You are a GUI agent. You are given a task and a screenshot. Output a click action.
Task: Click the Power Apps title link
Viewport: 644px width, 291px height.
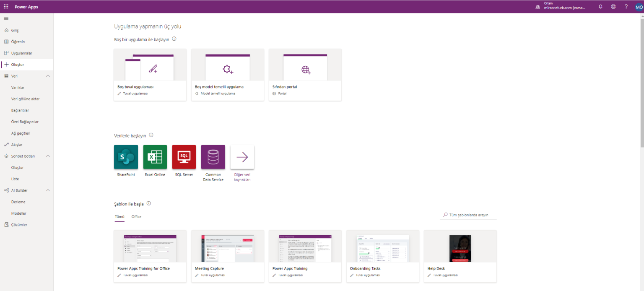(26, 7)
